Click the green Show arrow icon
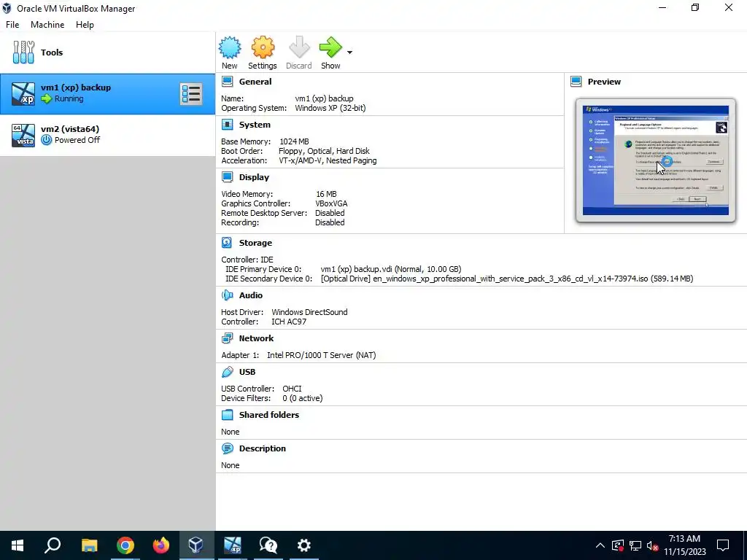The image size is (747, 560). (x=330, y=47)
